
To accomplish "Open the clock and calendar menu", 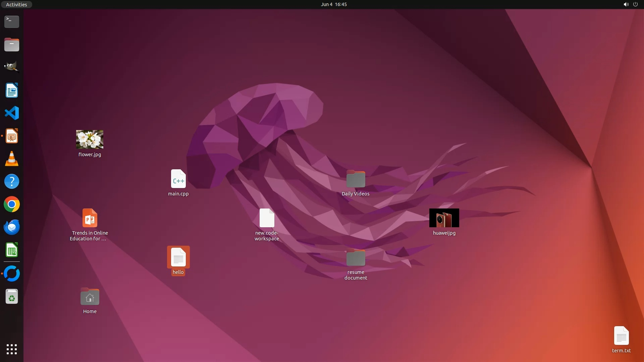I will point(333,4).
